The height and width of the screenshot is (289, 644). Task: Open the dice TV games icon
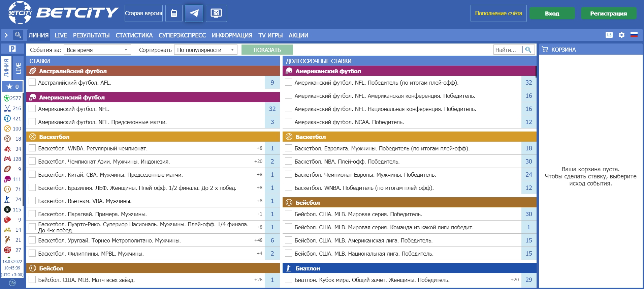[216, 13]
